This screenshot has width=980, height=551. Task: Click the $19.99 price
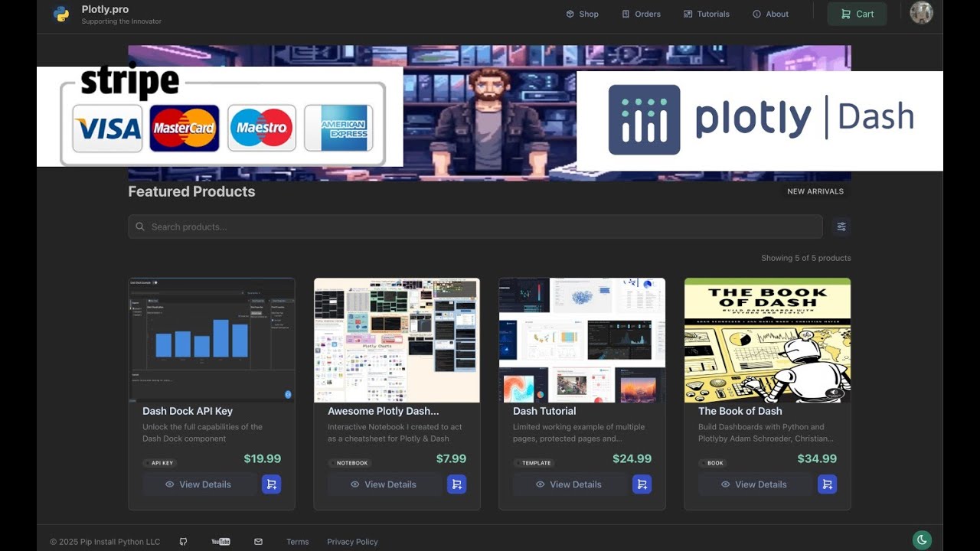point(263,459)
